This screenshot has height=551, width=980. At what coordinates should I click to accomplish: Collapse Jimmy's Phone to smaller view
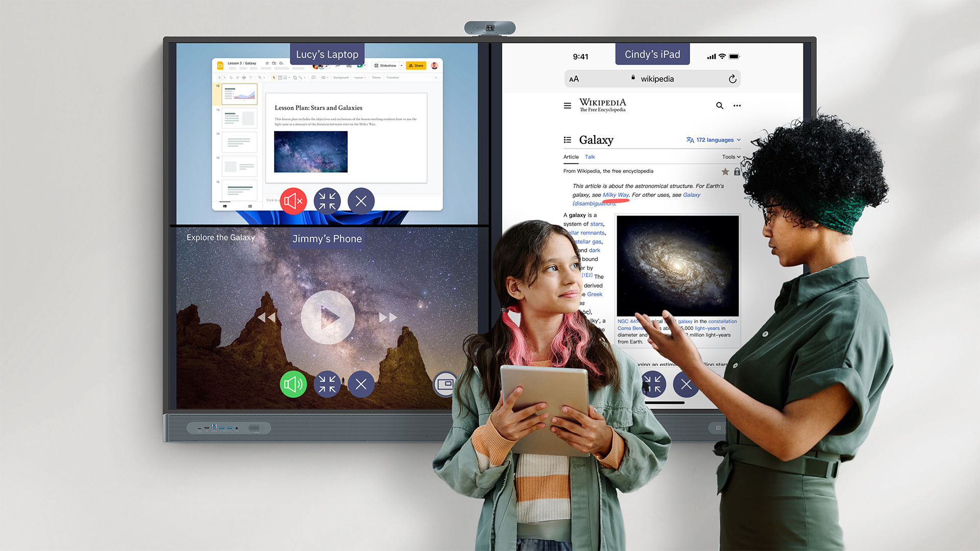point(328,384)
